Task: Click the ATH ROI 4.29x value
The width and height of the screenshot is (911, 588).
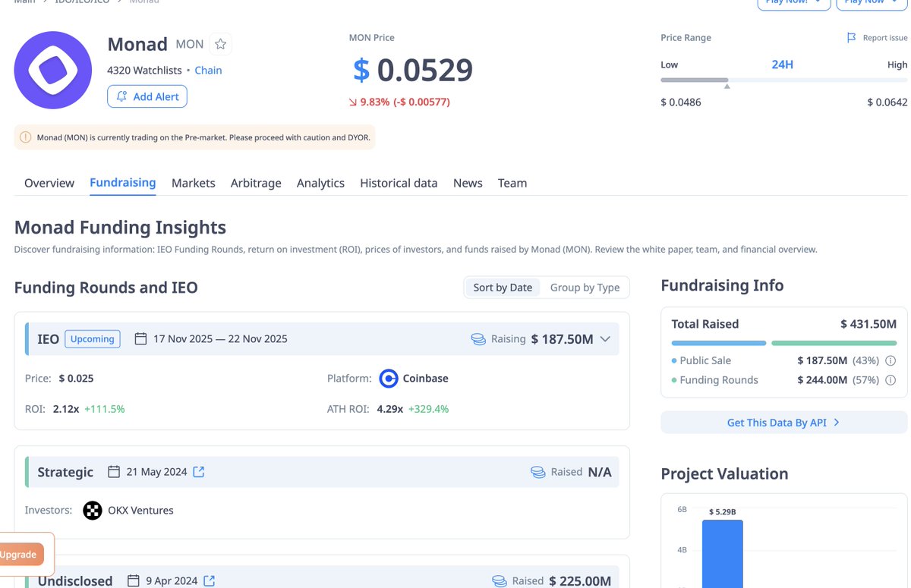Action: pyautogui.click(x=391, y=409)
